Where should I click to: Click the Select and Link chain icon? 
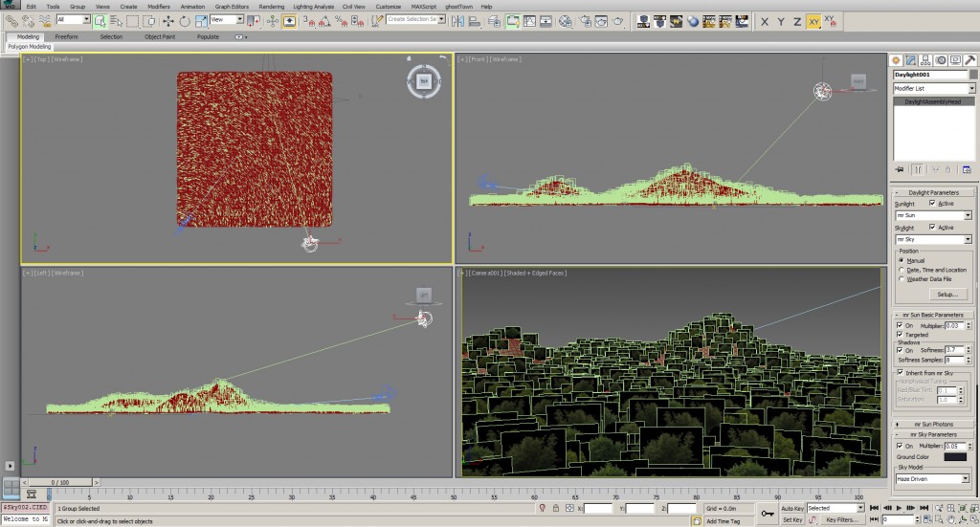point(11,21)
